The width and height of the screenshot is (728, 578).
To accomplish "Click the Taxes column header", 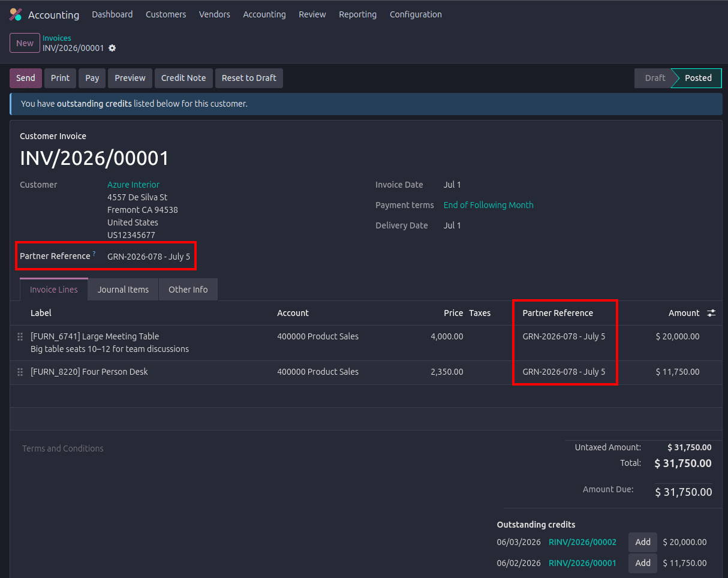I will tap(480, 313).
